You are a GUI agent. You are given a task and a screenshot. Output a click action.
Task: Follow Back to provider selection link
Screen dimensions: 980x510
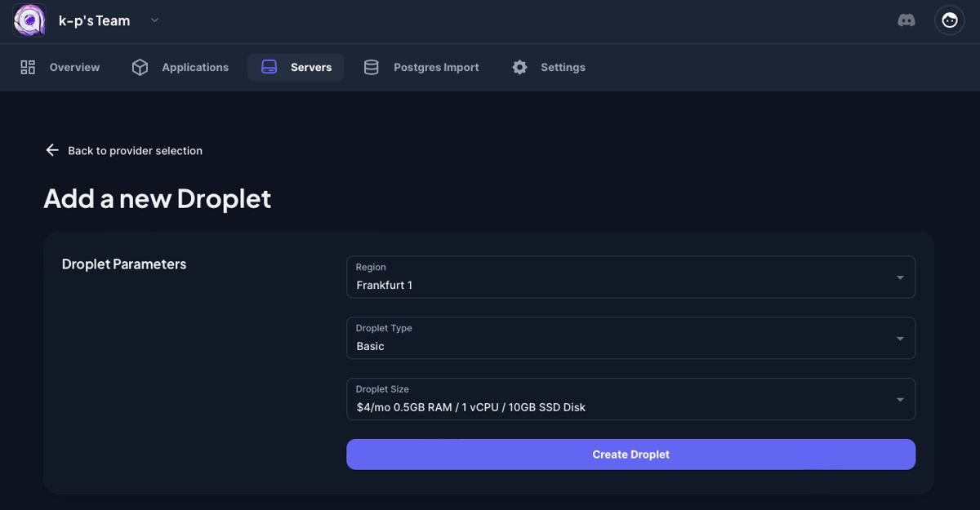135,150
